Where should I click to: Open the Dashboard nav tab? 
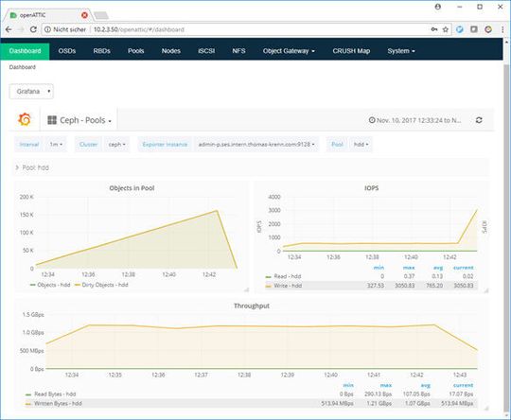pos(26,51)
